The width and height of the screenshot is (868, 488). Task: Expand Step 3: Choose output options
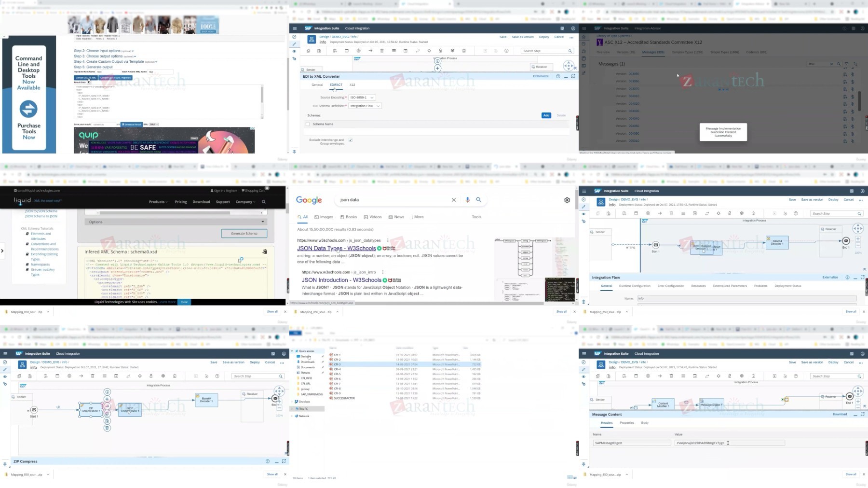pos(105,56)
